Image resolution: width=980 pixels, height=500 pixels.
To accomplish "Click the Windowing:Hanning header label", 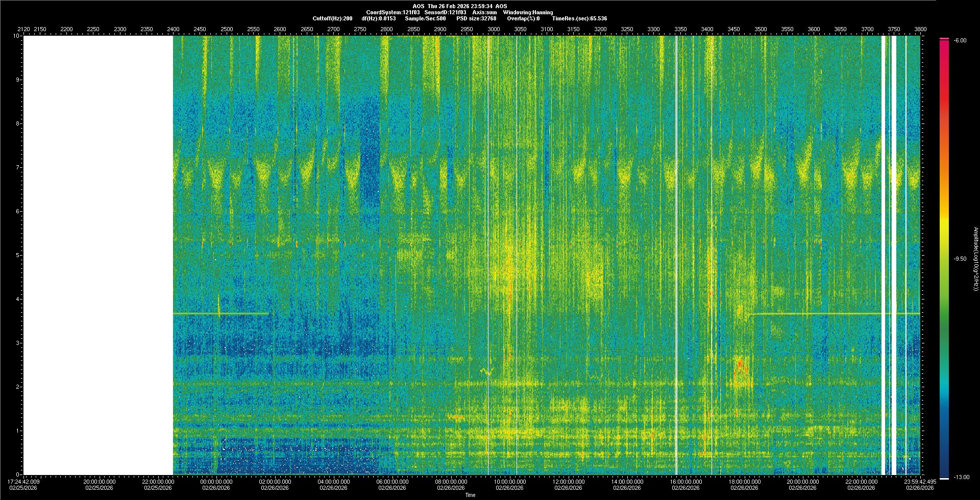I will (528, 12).
